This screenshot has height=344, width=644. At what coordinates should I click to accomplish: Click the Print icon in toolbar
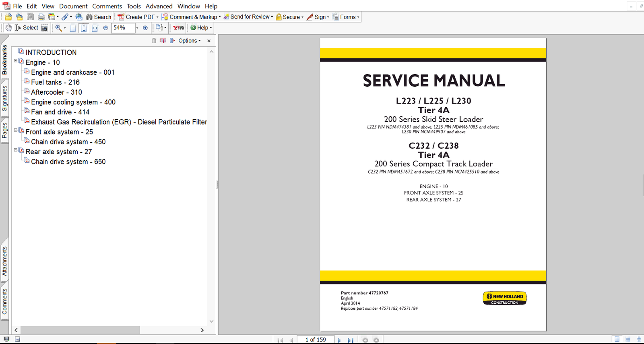click(x=41, y=17)
